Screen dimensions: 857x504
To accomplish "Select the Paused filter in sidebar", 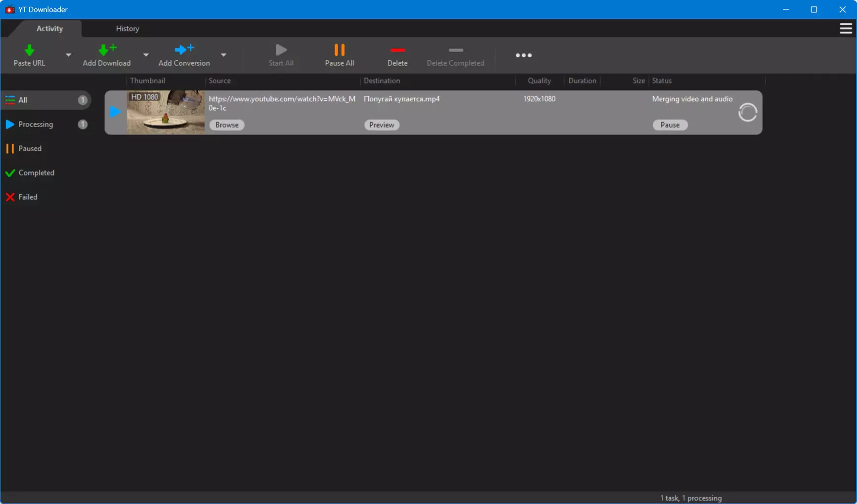I will pyautogui.click(x=46, y=148).
